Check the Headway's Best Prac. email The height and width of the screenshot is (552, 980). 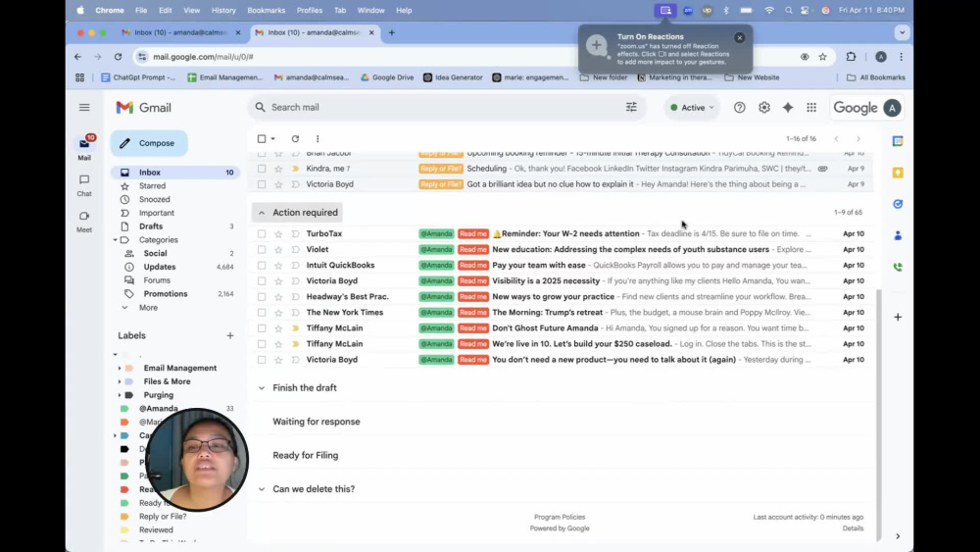262,297
